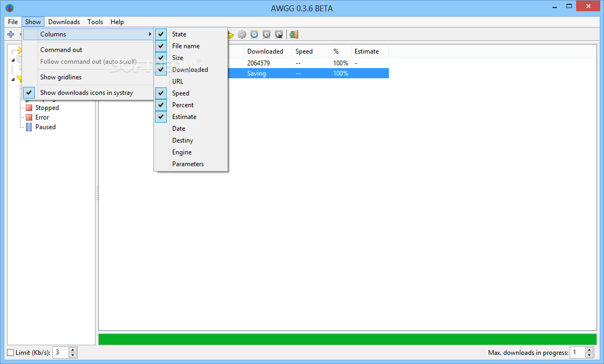Show the Parameters column
604x364 pixels.
(190, 164)
